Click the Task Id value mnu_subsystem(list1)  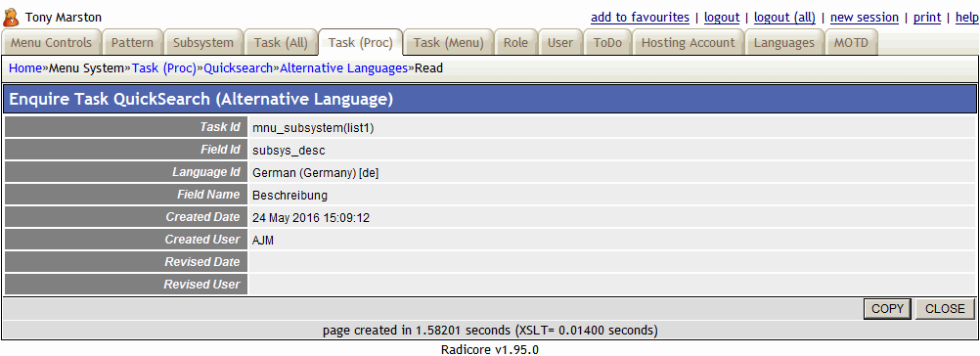pyautogui.click(x=313, y=128)
